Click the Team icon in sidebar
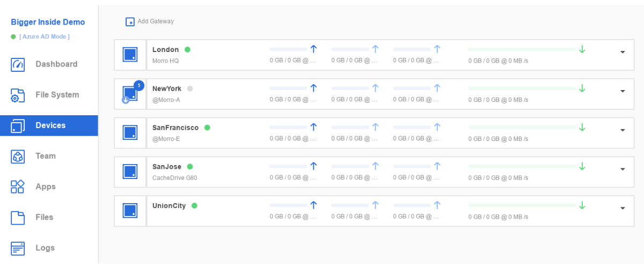Screen dimensions: 644x268 point(18,156)
